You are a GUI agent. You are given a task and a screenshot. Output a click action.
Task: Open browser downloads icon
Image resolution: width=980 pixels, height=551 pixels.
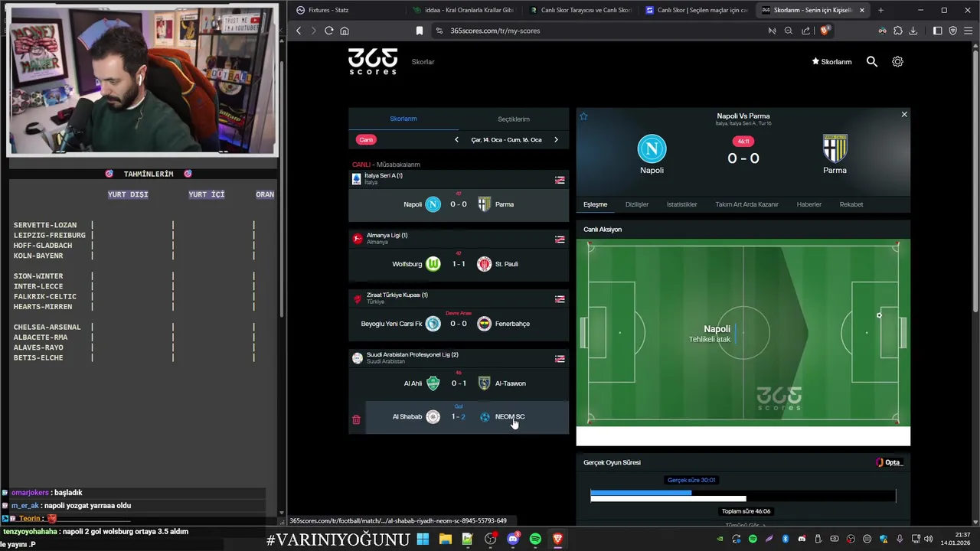pos(913,31)
